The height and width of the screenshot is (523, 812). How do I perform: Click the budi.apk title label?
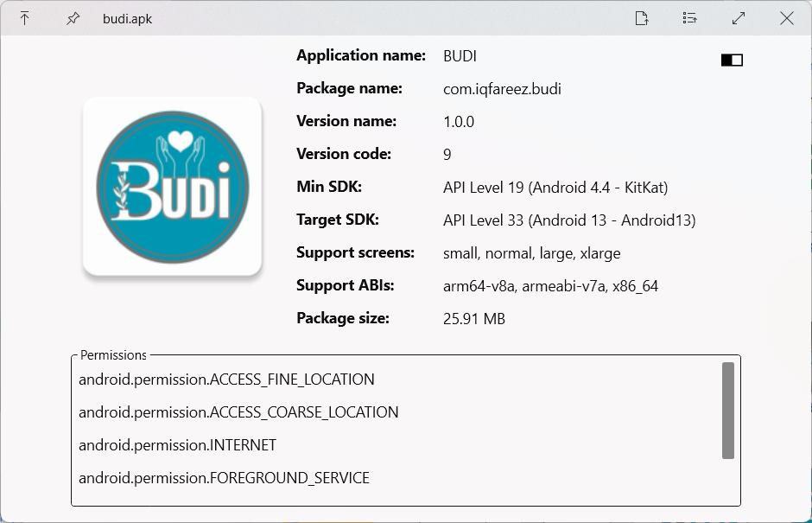point(126,17)
